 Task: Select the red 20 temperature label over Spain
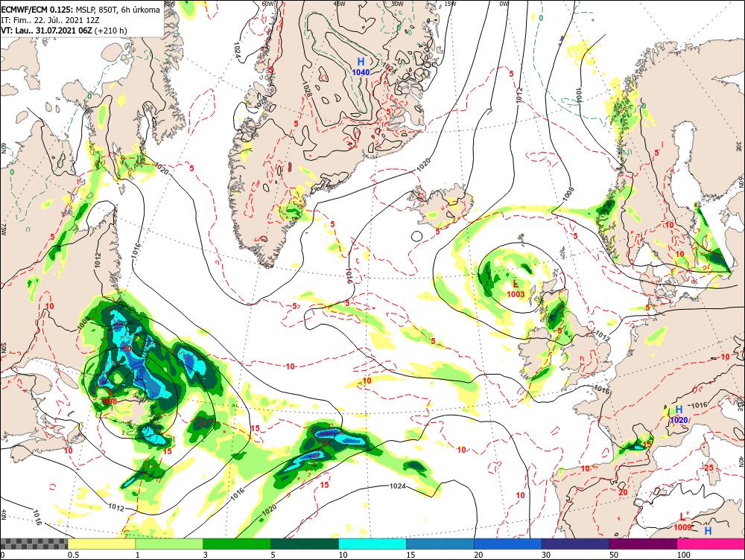coord(622,492)
